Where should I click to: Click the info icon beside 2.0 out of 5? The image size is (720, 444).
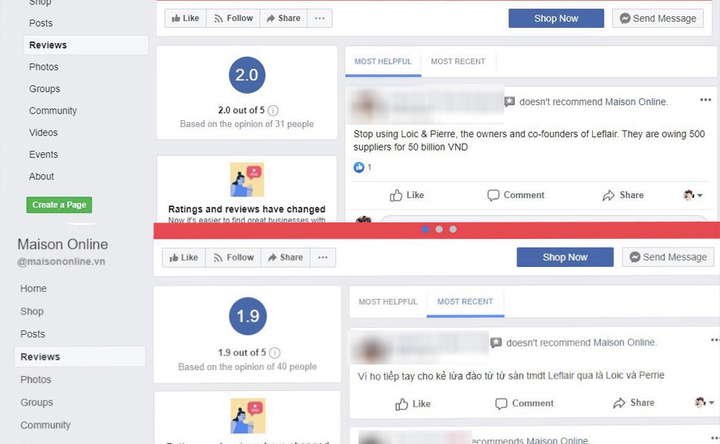273,111
